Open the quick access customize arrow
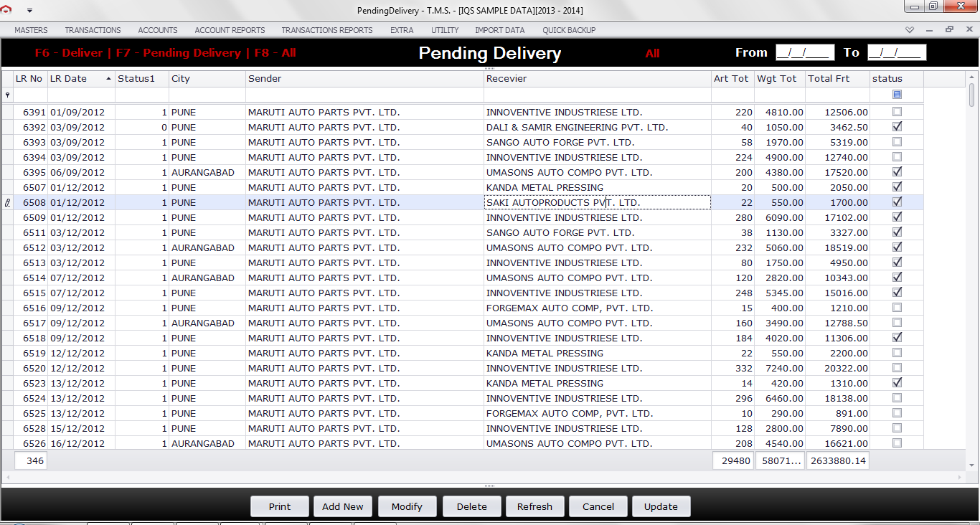The height and width of the screenshot is (525, 980). coord(29,11)
